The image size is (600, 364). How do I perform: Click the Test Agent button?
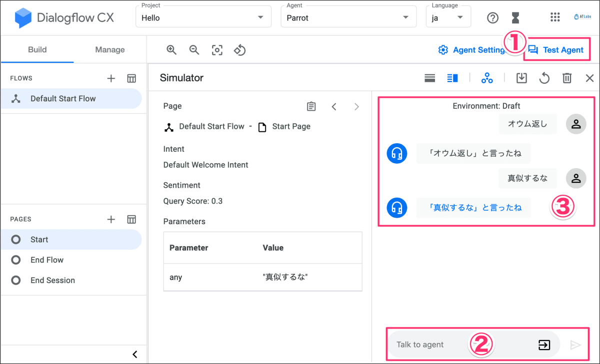point(556,50)
